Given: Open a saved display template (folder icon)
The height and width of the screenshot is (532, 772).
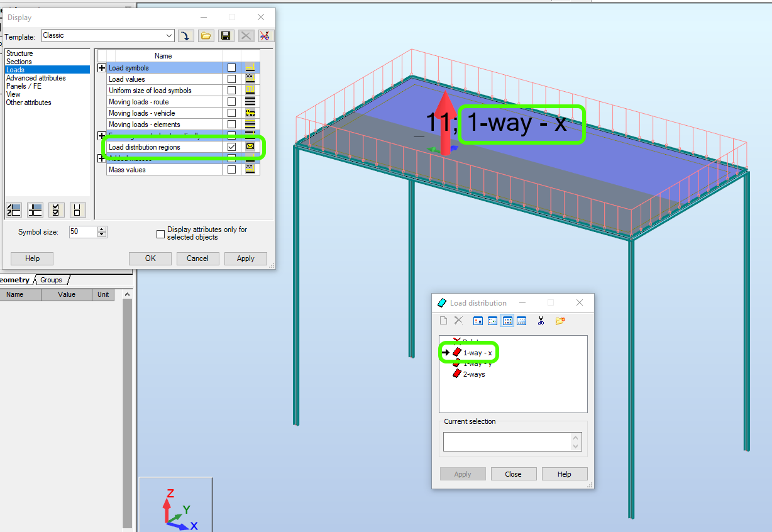Looking at the screenshot, I should [206, 36].
